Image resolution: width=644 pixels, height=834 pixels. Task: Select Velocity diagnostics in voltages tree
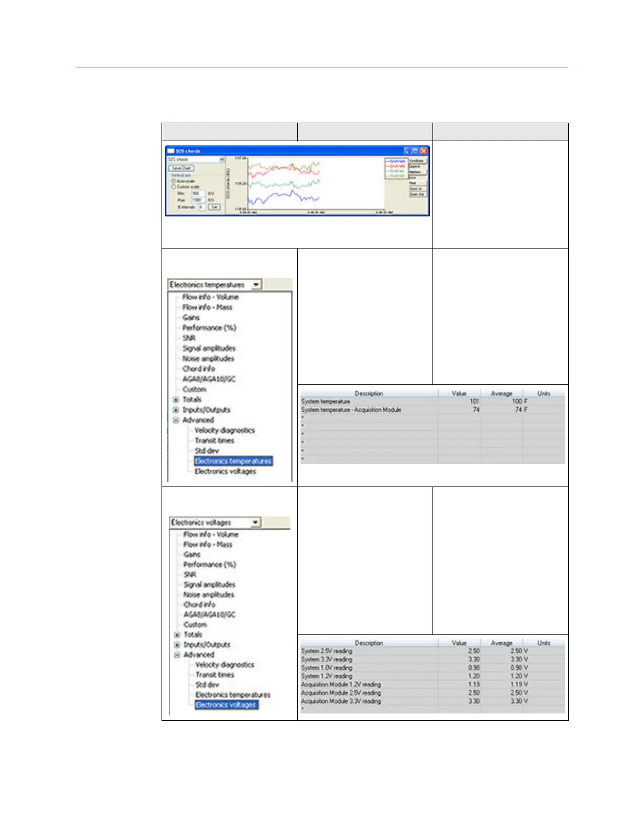(x=225, y=665)
